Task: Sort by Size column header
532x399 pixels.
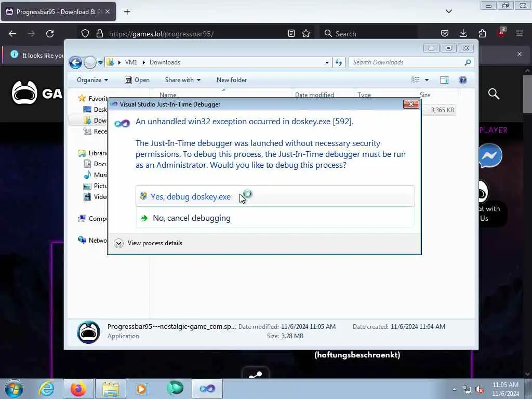Action: (425, 95)
